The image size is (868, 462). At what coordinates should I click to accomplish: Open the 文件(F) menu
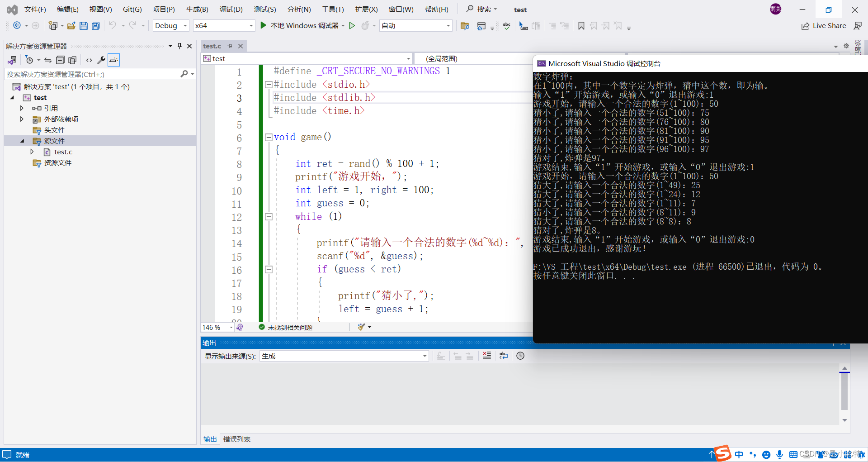point(35,10)
